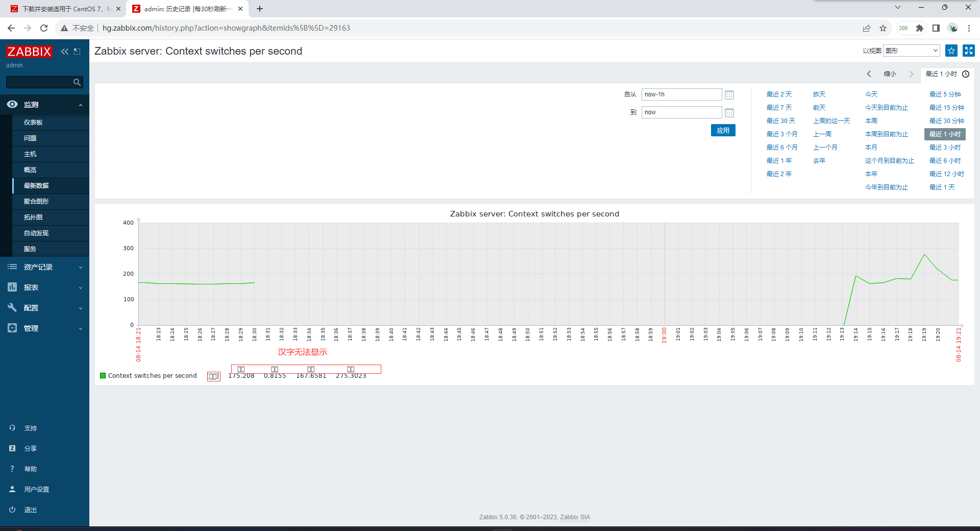Click the administration gear icon
This screenshot has height=531, width=980.
12,328
